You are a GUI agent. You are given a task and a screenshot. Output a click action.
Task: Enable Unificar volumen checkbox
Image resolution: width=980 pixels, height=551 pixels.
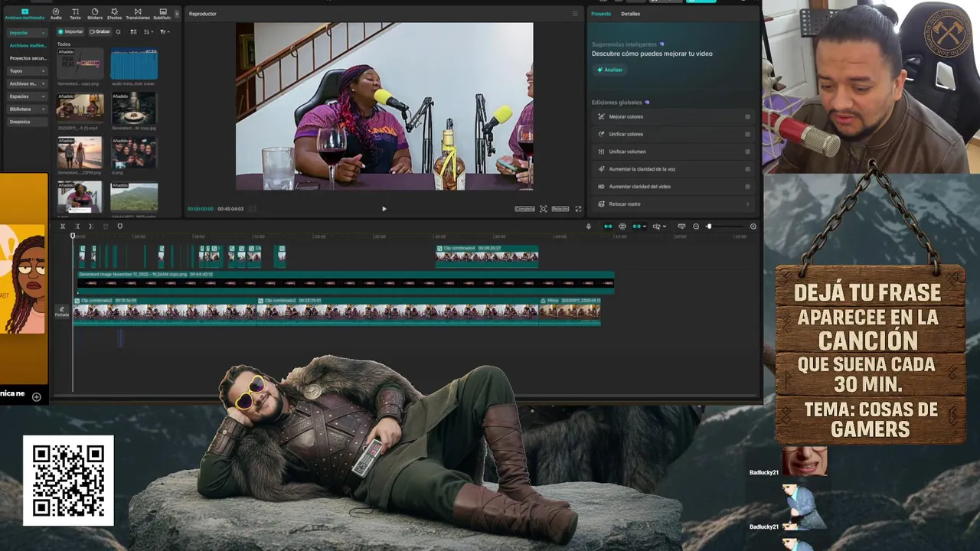(x=747, y=152)
